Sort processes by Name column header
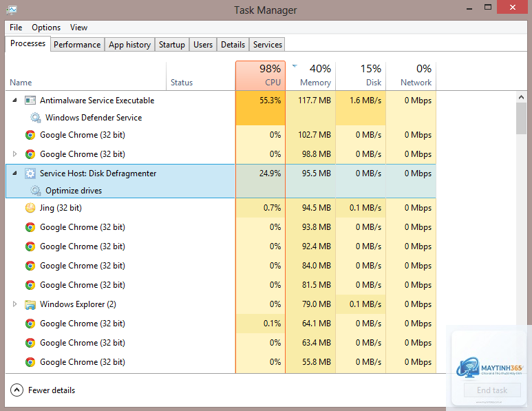Viewport: 532px width, 411px height. [x=86, y=76]
